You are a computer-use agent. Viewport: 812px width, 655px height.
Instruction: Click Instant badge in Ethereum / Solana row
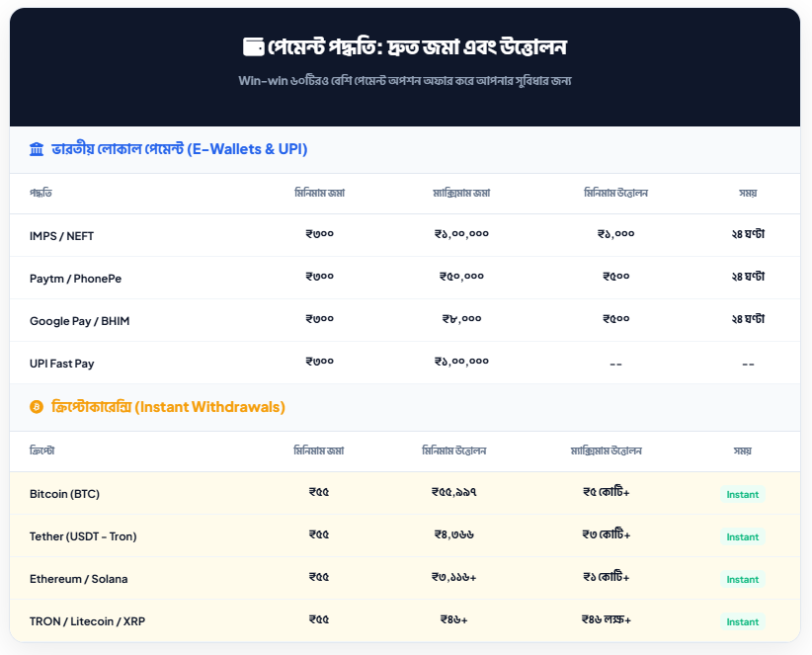(743, 580)
